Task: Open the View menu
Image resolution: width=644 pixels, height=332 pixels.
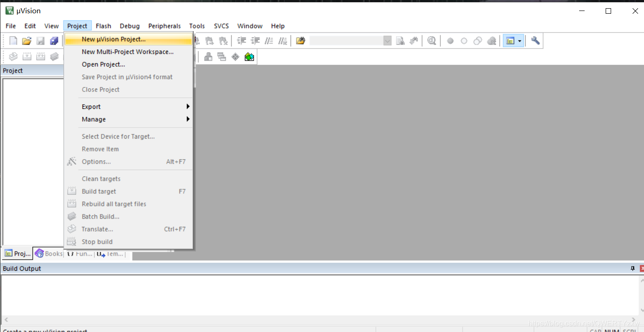Action: (x=52, y=26)
